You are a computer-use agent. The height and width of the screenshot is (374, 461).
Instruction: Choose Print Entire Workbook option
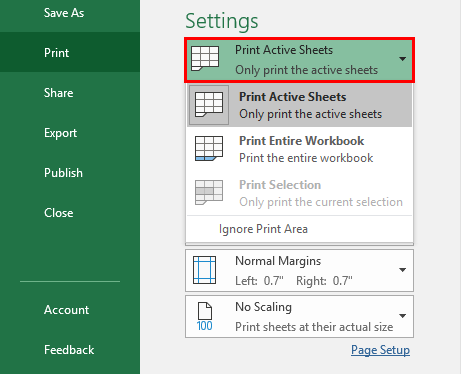coord(300,149)
